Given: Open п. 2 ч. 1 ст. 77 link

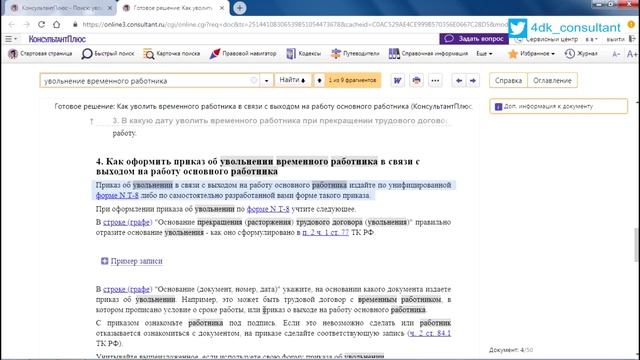Looking at the screenshot, I should tap(326, 233).
